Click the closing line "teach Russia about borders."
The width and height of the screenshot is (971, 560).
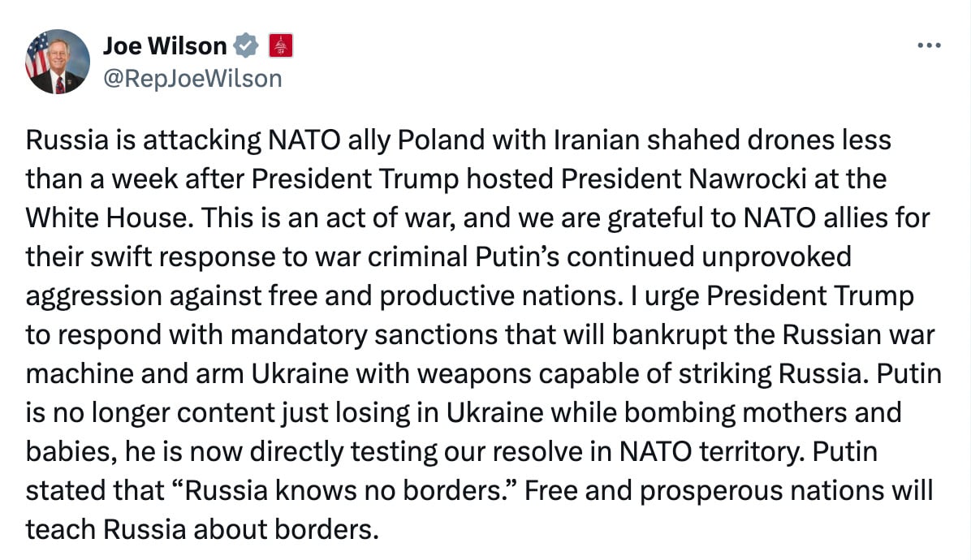[x=202, y=530]
